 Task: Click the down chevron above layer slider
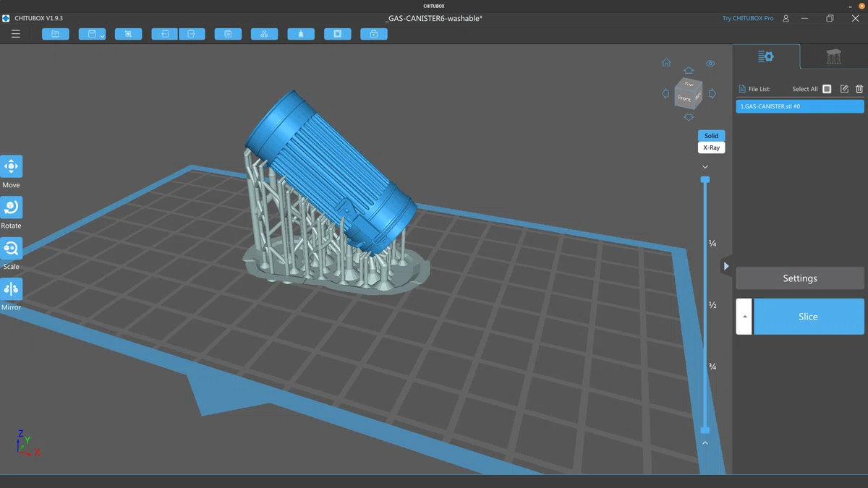pos(705,167)
